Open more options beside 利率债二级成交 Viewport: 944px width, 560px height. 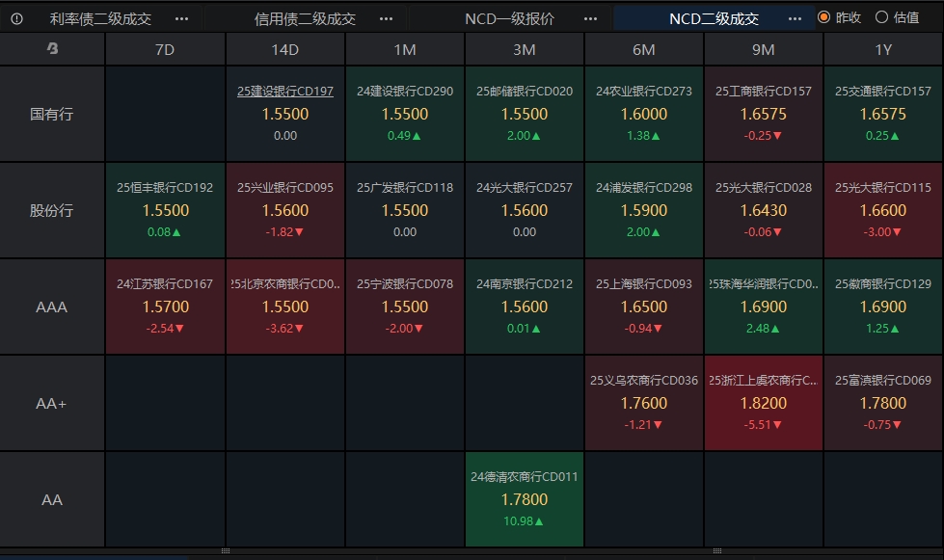pyautogui.click(x=181, y=18)
